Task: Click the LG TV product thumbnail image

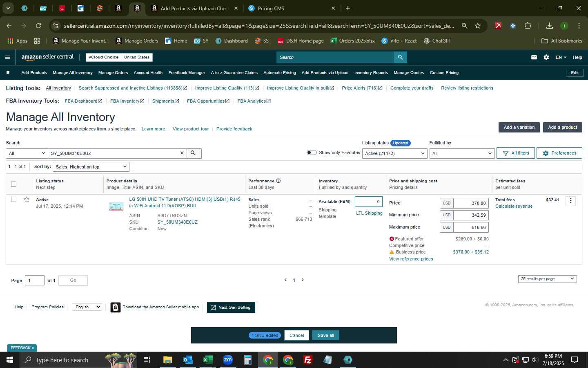Action: pos(116,206)
